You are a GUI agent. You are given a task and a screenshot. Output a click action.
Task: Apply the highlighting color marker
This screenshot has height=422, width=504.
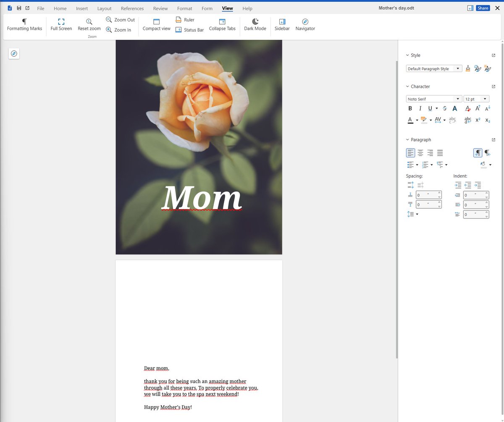(x=423, y=120)
